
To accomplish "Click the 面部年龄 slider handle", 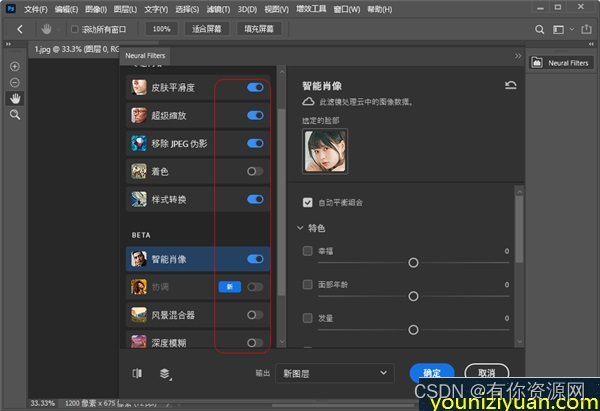I will tap(413, 296).
